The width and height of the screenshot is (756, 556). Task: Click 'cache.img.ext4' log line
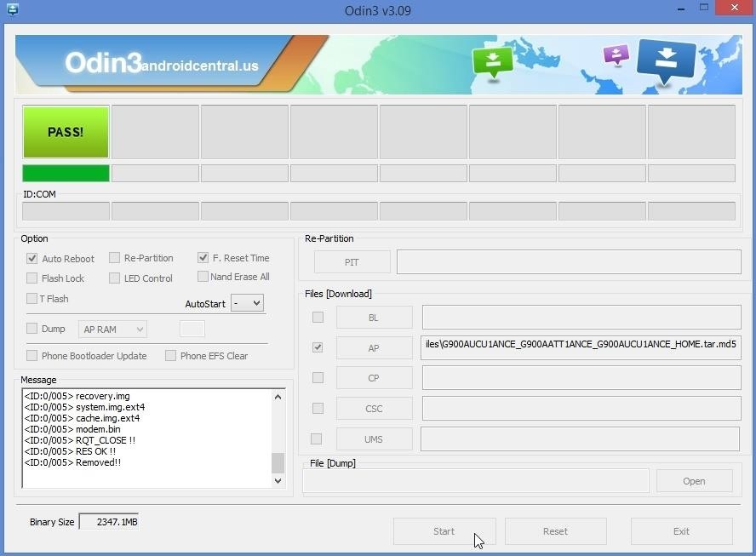[x=82, y=418]
